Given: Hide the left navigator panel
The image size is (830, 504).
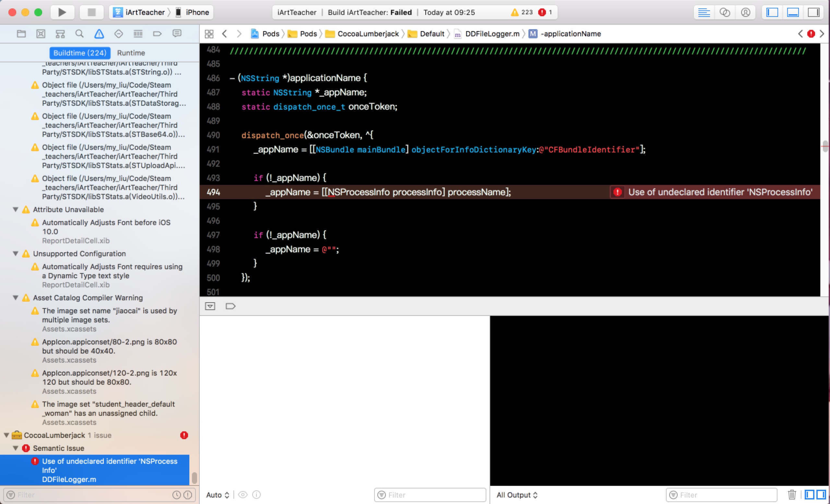Looking at the screenshot, I should tap(772, 12).
